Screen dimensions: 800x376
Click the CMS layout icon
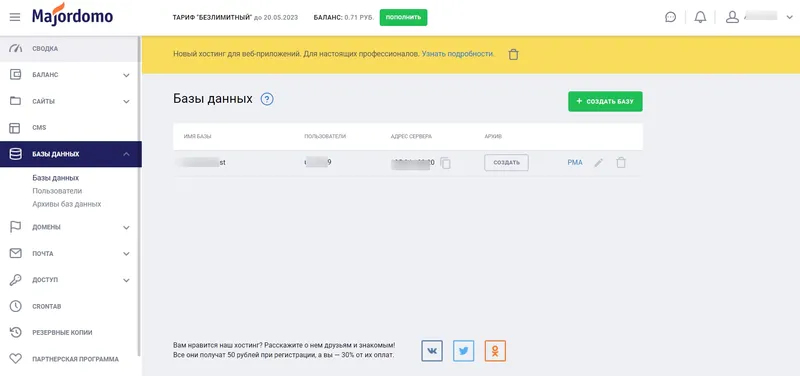(x=16, y=128)
